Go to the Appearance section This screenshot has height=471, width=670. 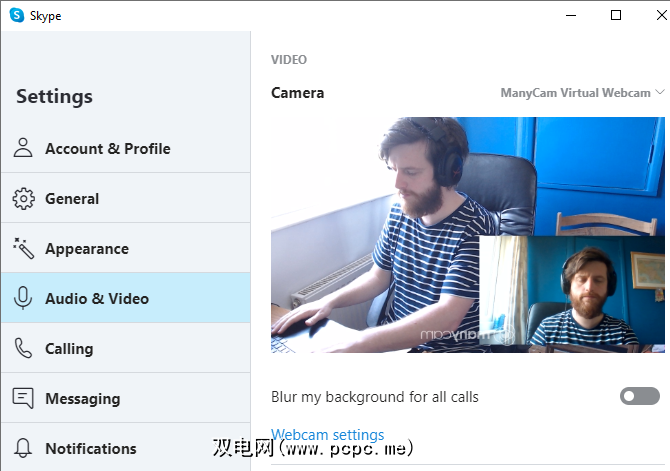pos(87,249)
